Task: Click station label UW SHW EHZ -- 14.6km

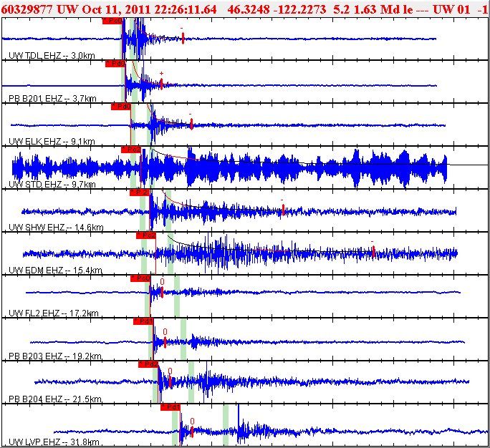Action: pos(57,227)
